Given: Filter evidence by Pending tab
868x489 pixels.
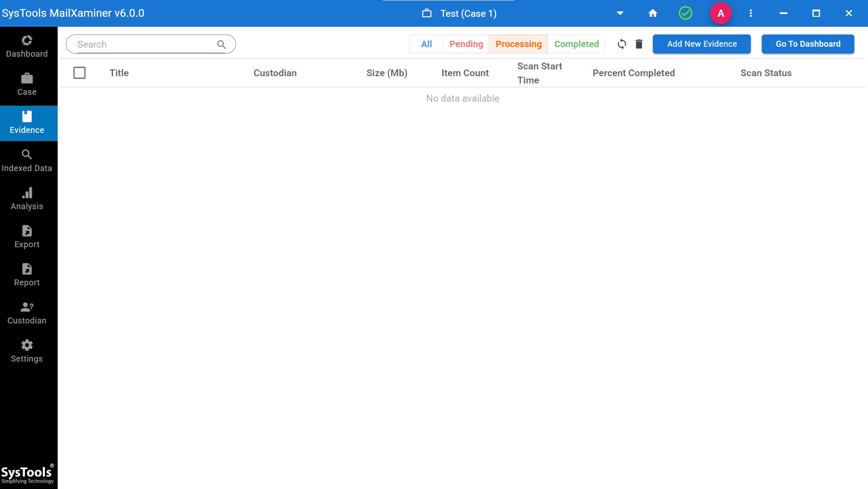Looking at the screenshot, I should (466, 44).
